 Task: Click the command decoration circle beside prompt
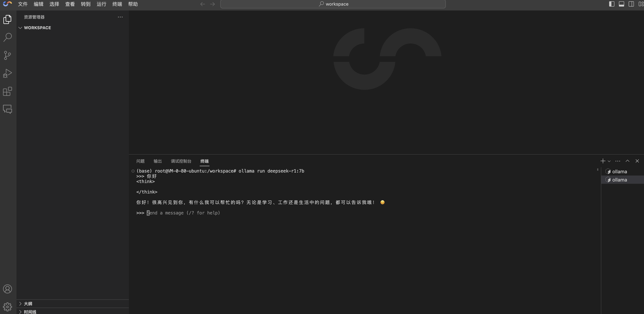click(133, 171)
